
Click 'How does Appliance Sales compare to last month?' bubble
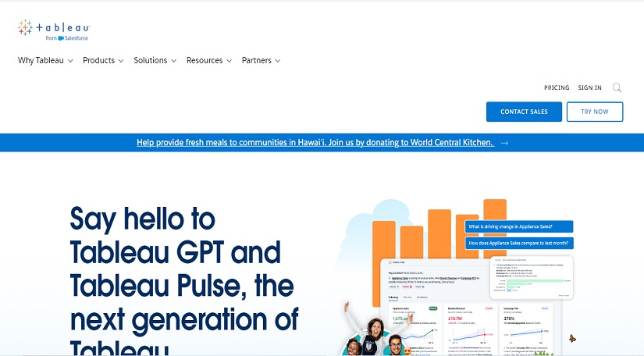[519, 243]
